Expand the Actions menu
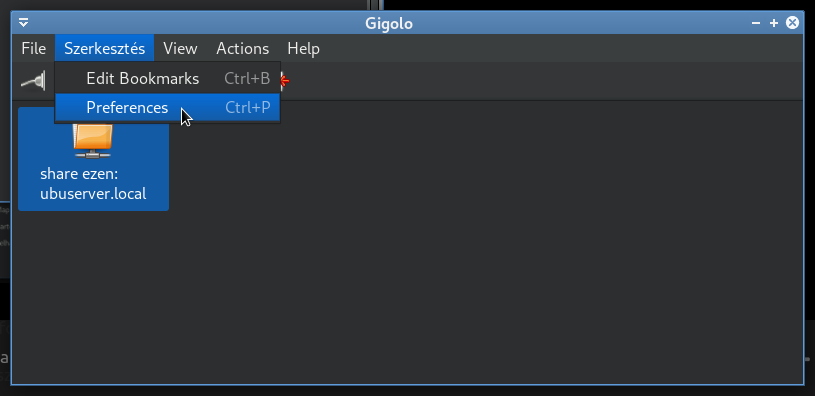 (243, 48)
